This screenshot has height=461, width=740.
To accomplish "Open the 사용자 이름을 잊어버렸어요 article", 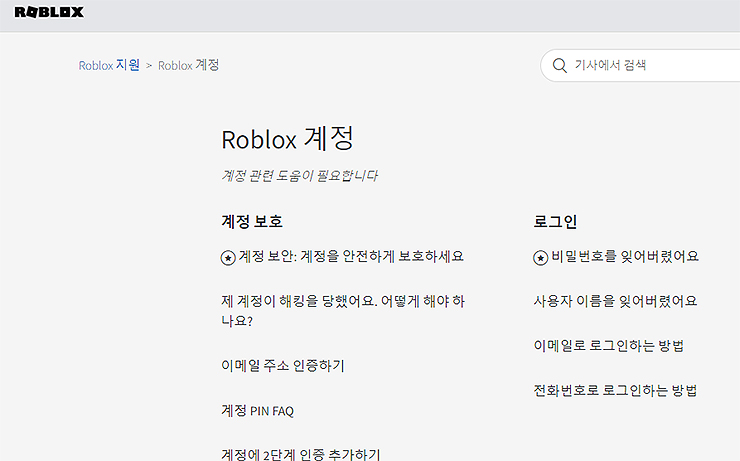I will [615, 301].
